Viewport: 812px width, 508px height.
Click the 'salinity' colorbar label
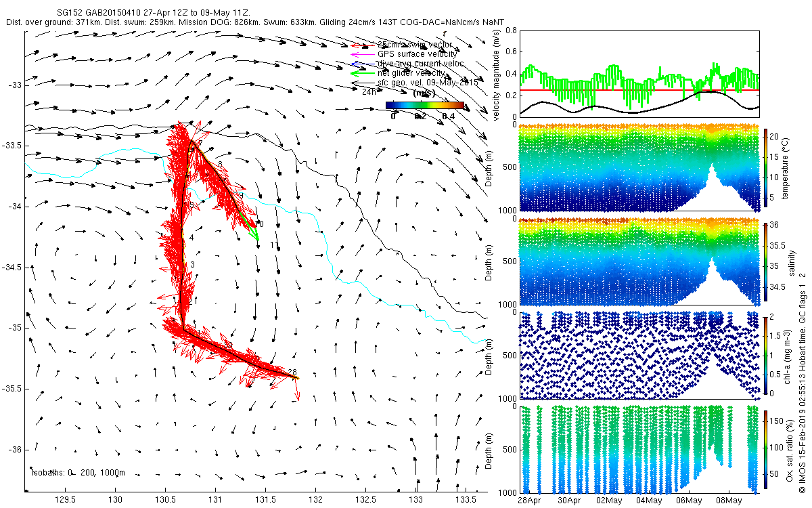pyautogui.click(x=793, y=262)
